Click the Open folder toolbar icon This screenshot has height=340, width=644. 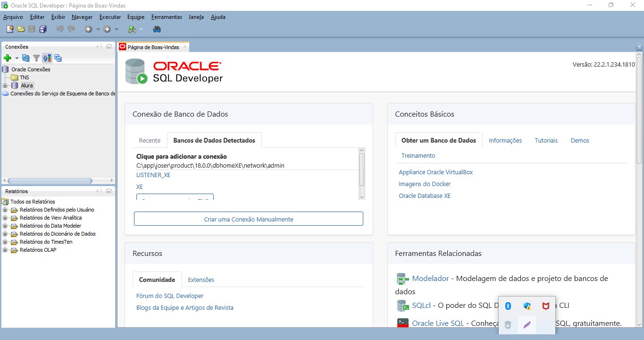point(21,29)
